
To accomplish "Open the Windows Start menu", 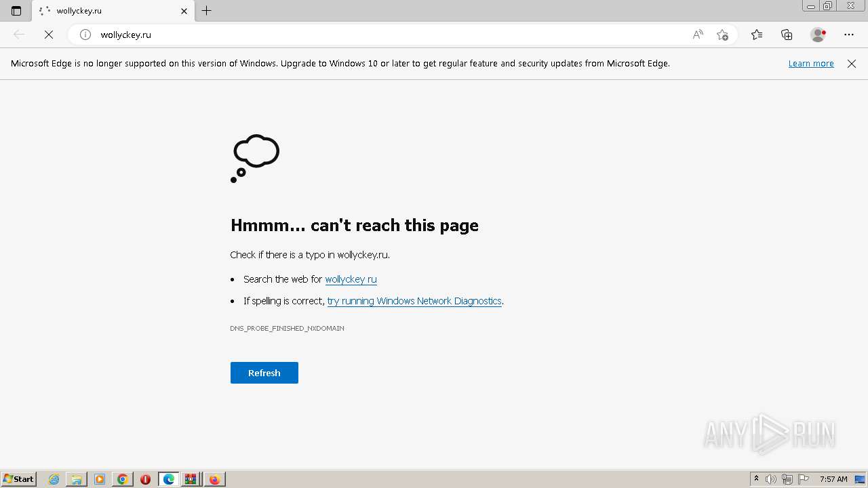I will click(x=19, y=479).
